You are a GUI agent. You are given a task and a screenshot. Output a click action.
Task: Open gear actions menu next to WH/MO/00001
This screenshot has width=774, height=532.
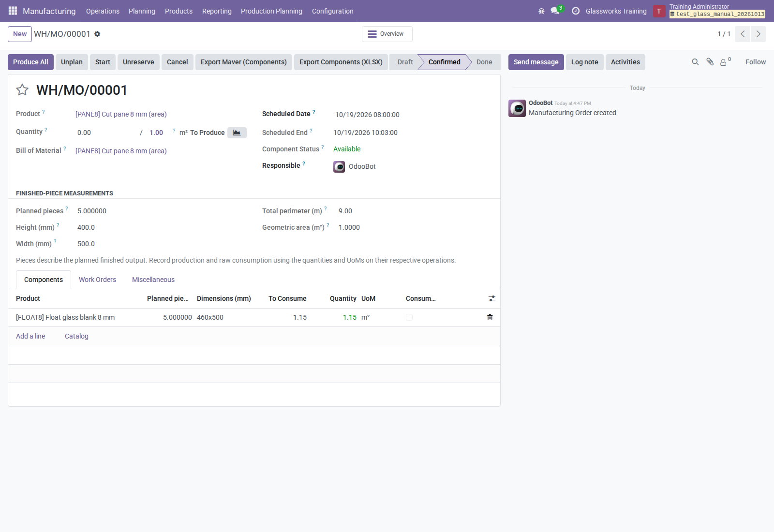click(x=97, y=34)
